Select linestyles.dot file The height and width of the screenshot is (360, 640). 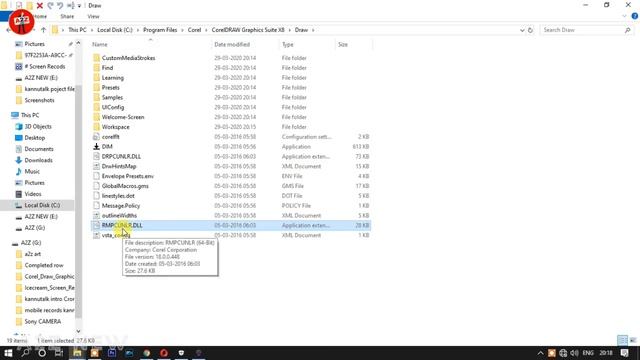[118, 196]
